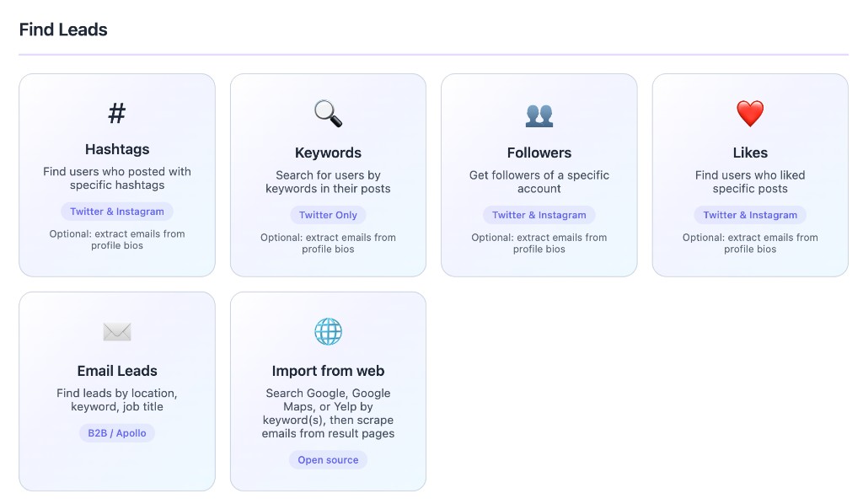Select the Followers card heading
The image size is (863, 504).
(x=539, y=153)
